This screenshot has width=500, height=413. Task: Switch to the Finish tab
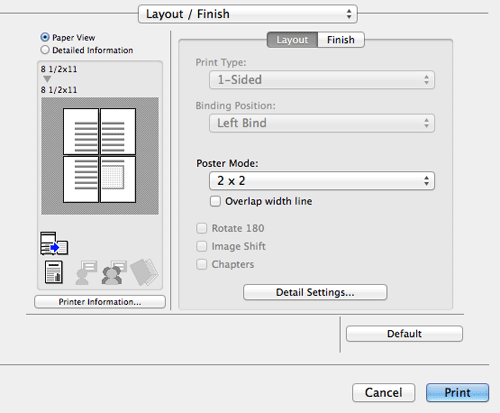(341, 40)
